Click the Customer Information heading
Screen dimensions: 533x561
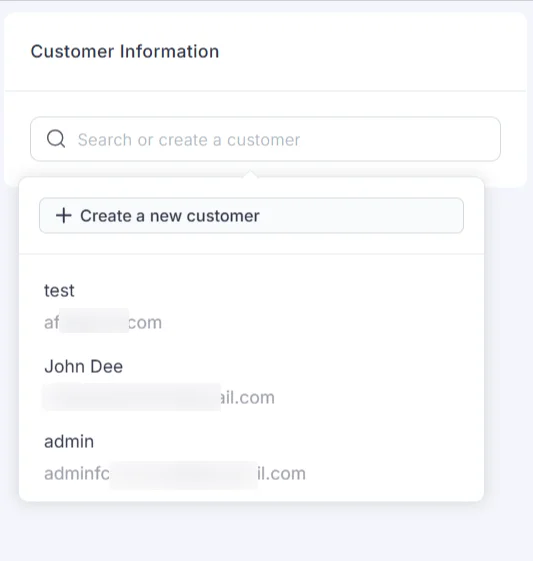click(125, 52)
